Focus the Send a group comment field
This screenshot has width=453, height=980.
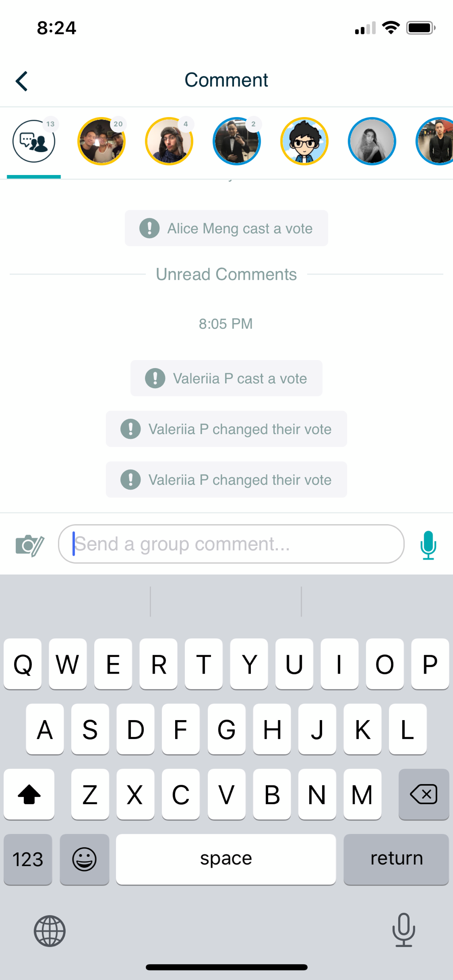(x=231, y=544)
